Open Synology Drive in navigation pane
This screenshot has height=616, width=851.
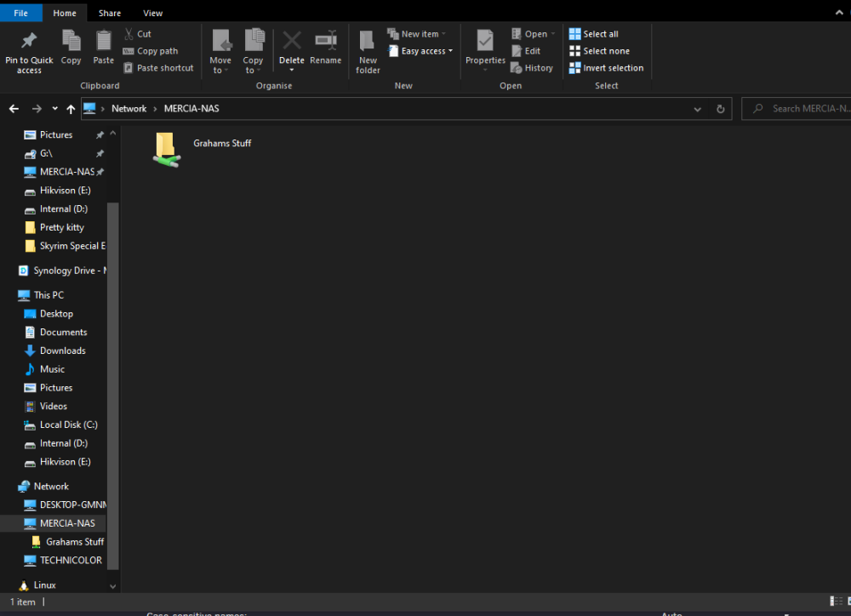70,271
